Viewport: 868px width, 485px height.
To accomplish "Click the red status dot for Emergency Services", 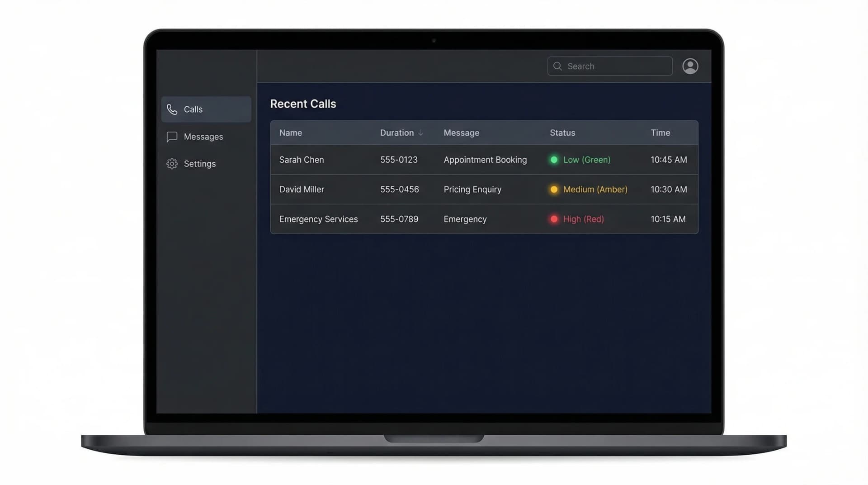I will pos(554,219).
